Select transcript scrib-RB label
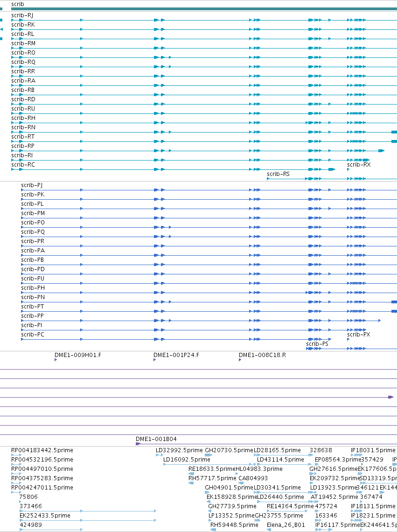This screenshot has height=532, width=397. click(23, 90)
